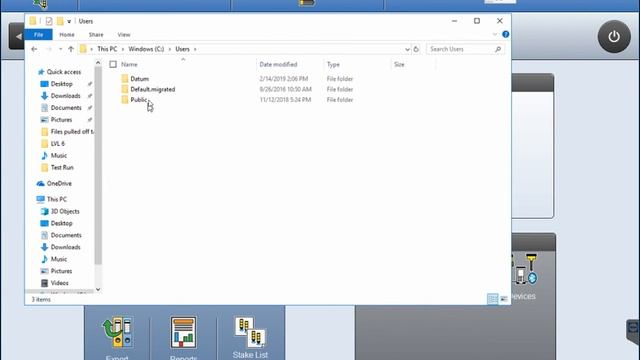The height and width of the screenshot is (360, 640).
Task: Open quick access toolbar customize dropdown
Action: point(69,21)
